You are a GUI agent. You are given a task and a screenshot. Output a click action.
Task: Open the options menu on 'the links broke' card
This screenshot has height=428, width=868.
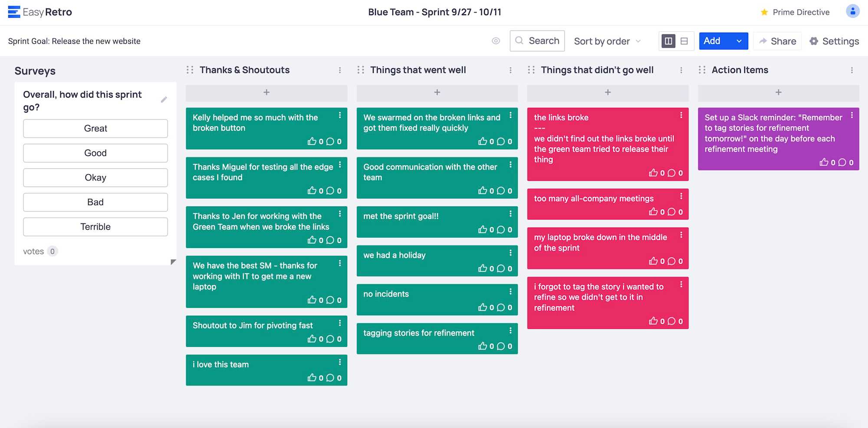coord(682,114)
